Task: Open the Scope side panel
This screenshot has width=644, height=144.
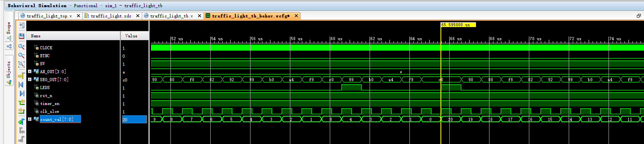Action: (x=9, y=31)
